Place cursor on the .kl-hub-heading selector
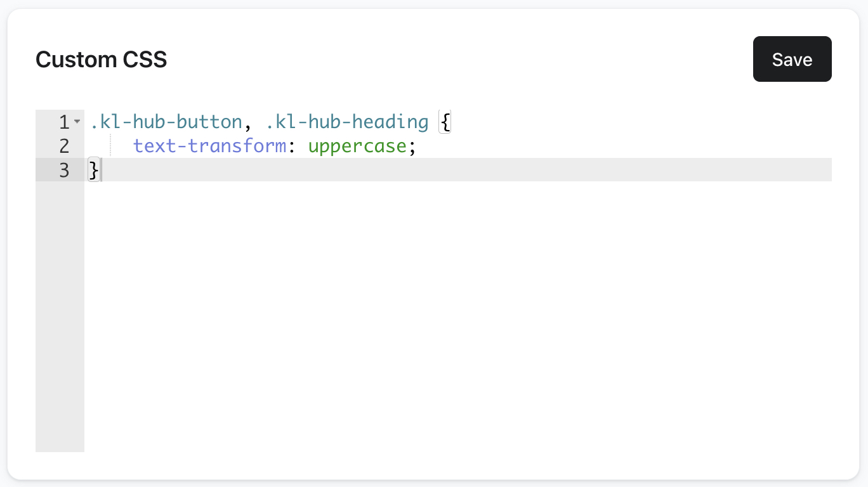 click(x=347, y=121)
